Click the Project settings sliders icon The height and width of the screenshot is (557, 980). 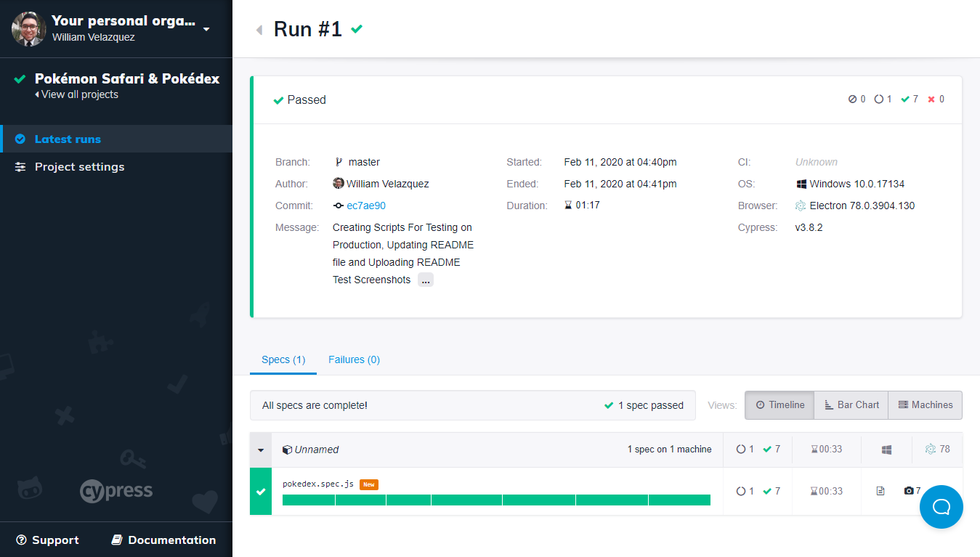[20, 166]
